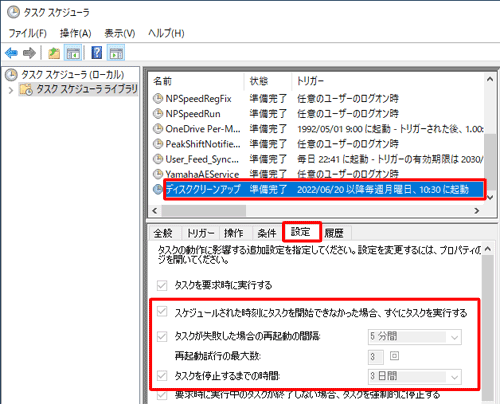
Task: Click task list scroll-up arrow
Action: (x=490, y=79)
